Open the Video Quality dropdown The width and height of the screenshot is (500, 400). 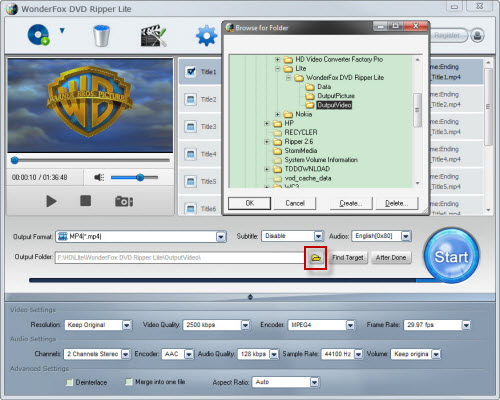[x=245, y=325]
